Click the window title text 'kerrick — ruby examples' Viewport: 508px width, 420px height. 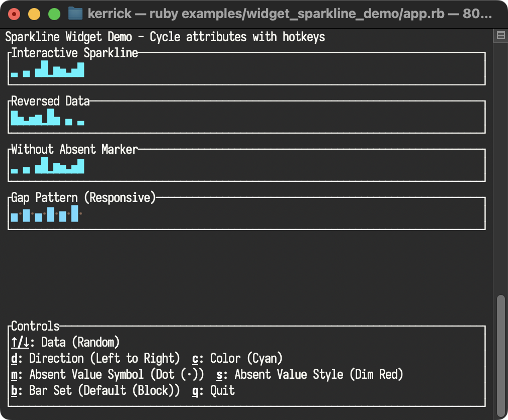[289, 14]
